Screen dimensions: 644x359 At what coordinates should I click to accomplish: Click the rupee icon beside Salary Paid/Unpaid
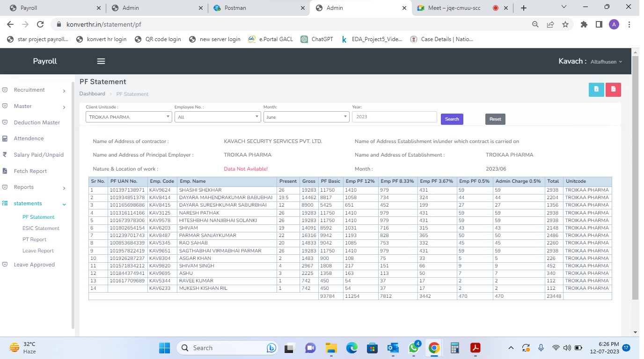pos(5,155)
